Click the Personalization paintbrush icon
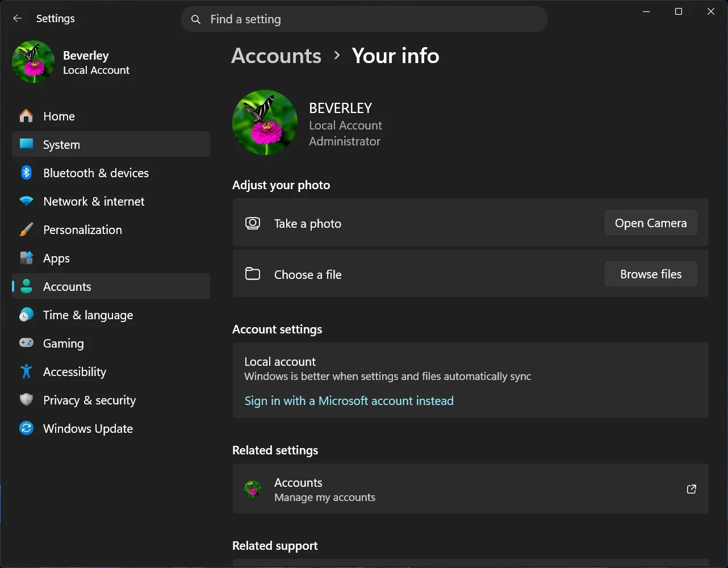728x568 pixels. (26, 229)
